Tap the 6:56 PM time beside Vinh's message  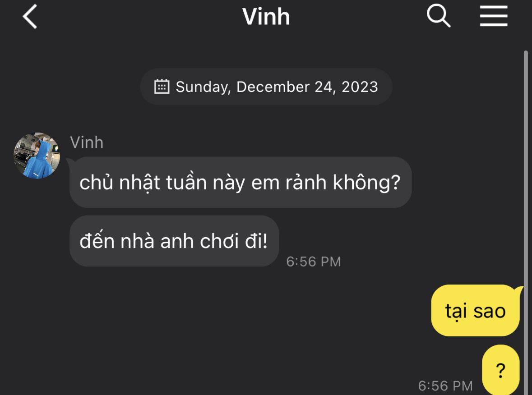coord(314,262)
